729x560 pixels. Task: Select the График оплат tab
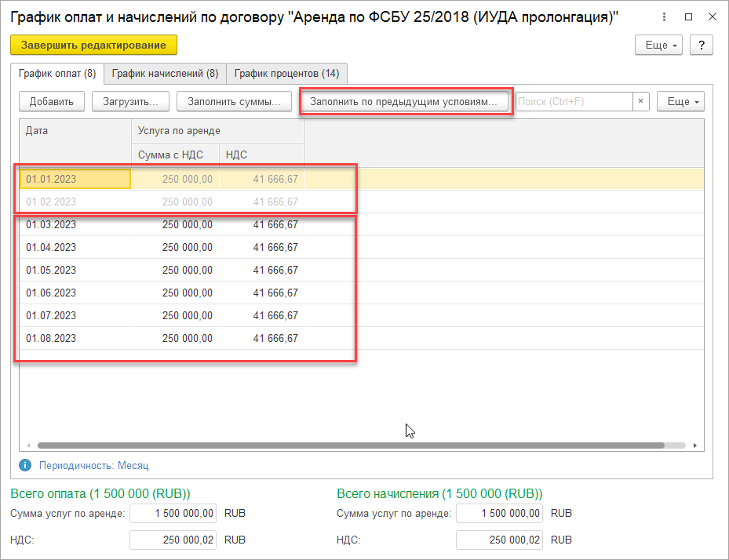point(56,74)
